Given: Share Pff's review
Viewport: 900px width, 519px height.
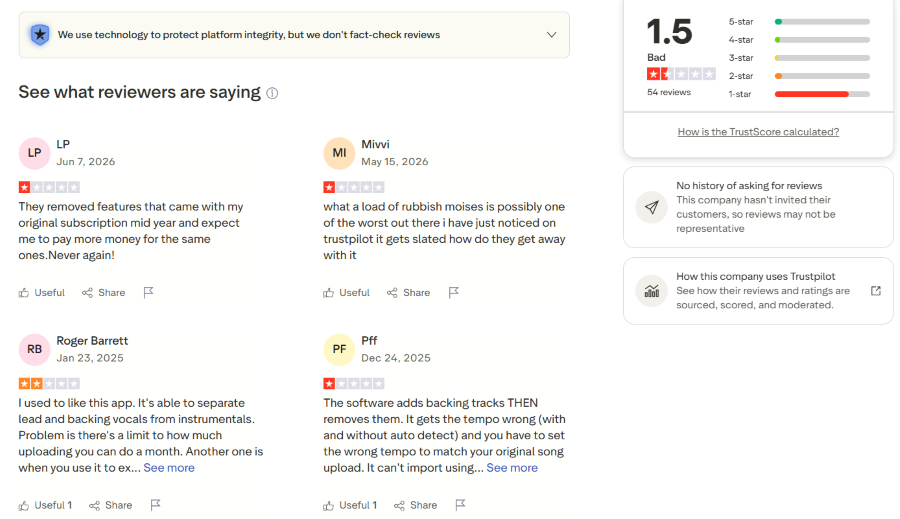Looking at the screenshot, I should (x=415, y=505).
